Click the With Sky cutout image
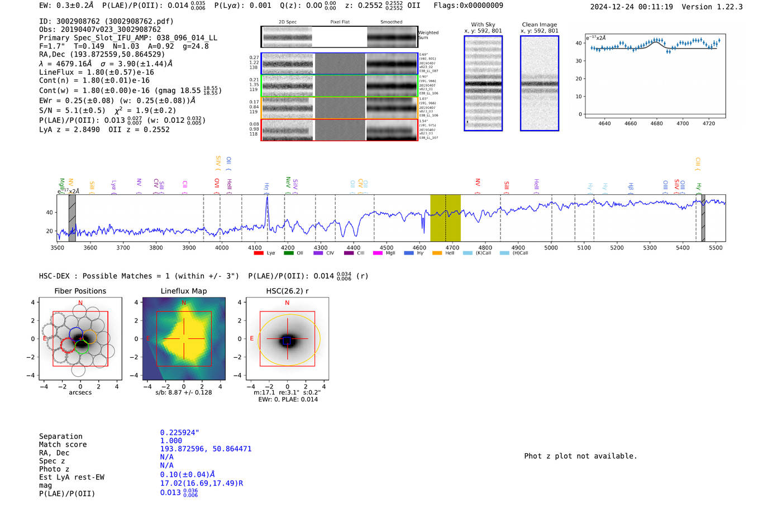Screen dimensions: 782x532 click(483, 83)
